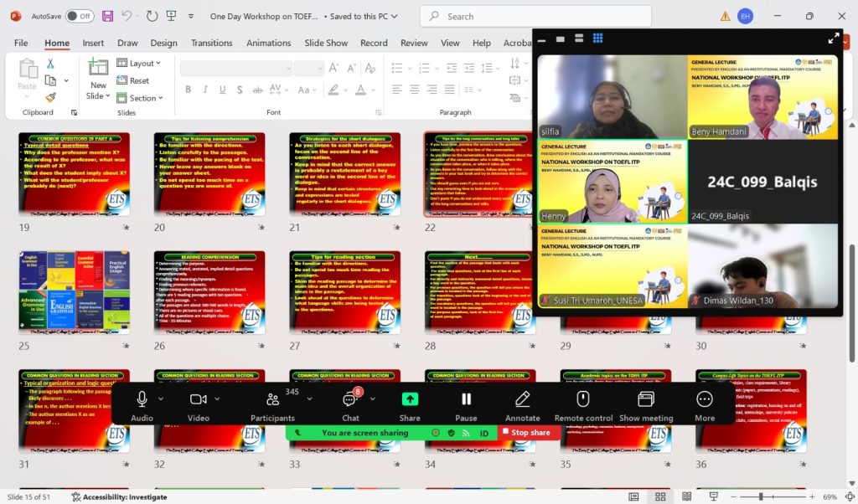Viewport: 858px width, 504px height.
Task: Click Zoom Remote control button
Action: (583, 405)
